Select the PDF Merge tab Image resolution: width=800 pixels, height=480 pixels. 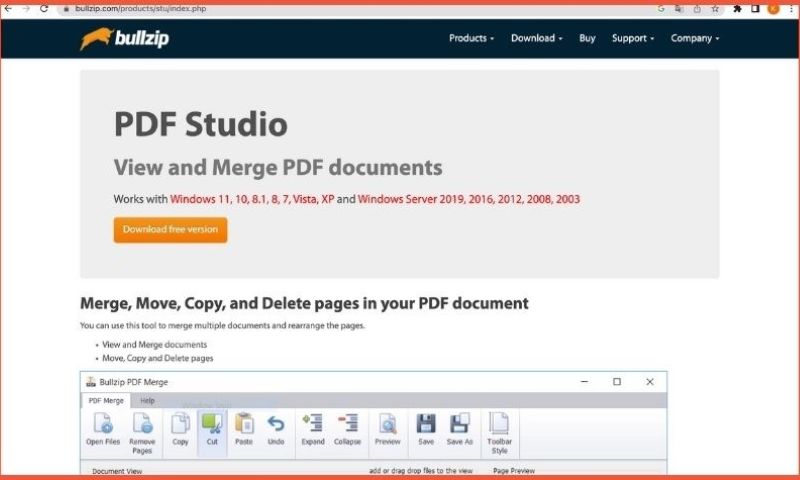point(106,400)
